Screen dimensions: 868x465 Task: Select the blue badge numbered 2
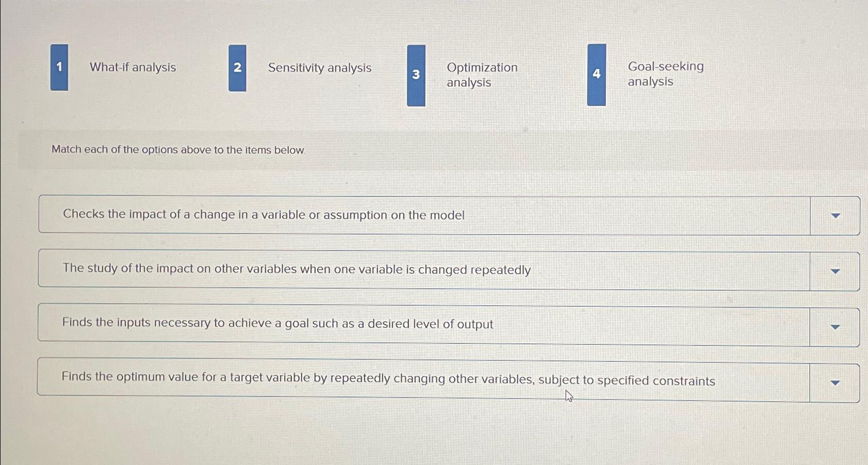click(237, 68)
